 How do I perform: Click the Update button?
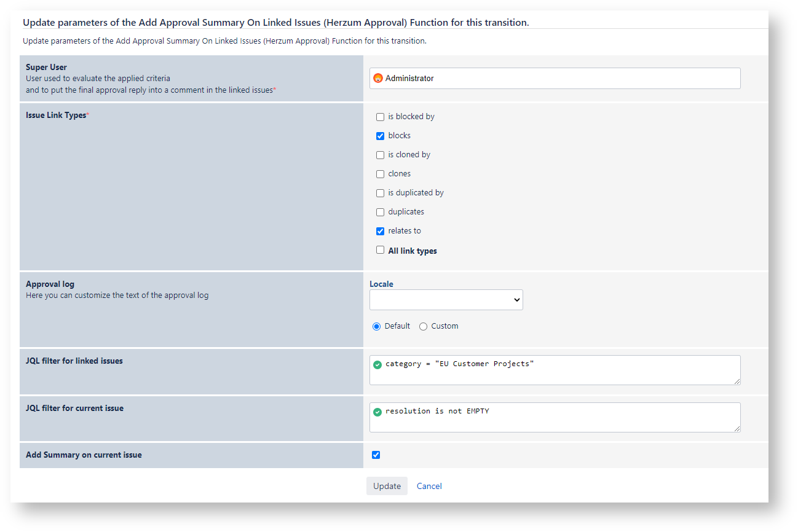(x=387, y=486)
